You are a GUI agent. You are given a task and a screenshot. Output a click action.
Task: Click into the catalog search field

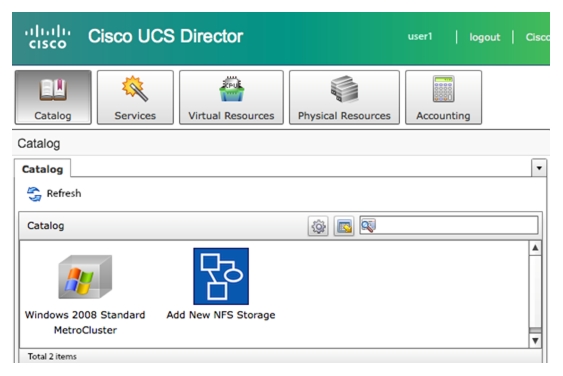tap(449, 226)
